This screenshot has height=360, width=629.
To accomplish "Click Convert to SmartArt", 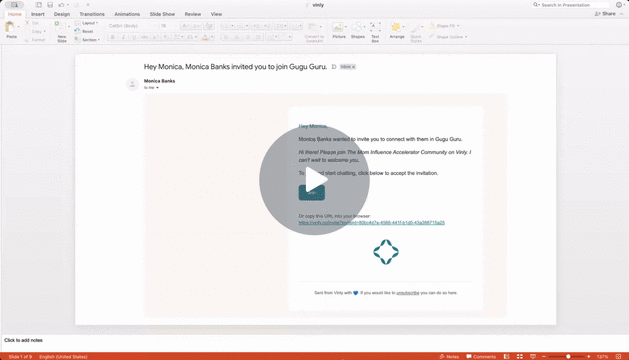I will (314, 33).
